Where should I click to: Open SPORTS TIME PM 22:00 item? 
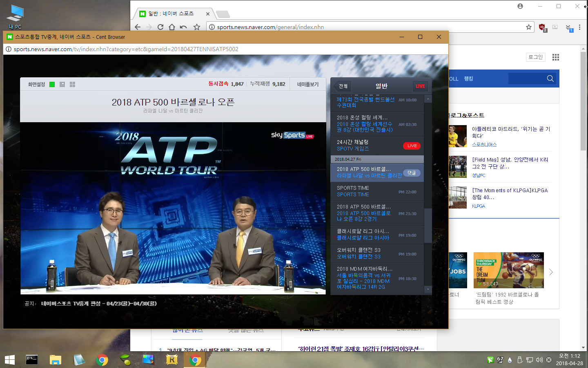(377, 191)
